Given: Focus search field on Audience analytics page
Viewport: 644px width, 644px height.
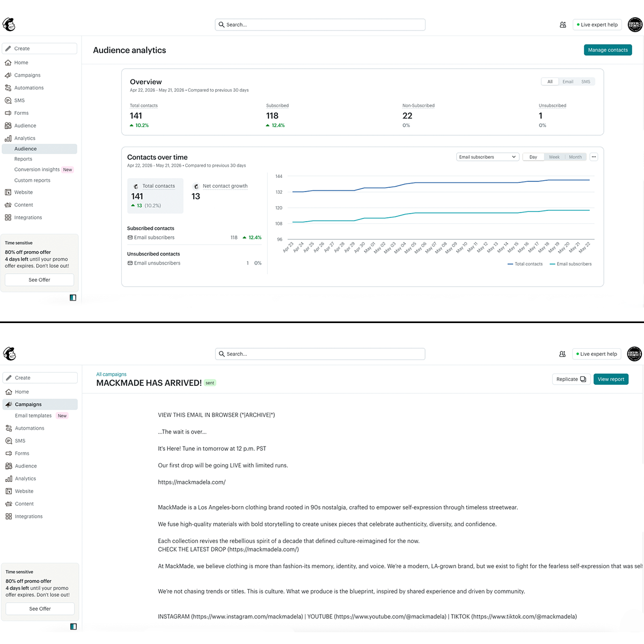Looking at the screenshot, I should point(320,25).
